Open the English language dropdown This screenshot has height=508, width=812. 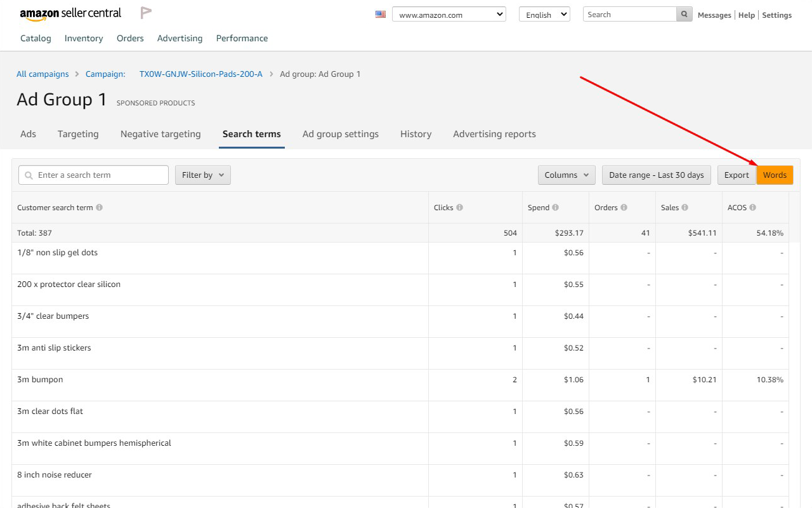click(x=544, y=14)
